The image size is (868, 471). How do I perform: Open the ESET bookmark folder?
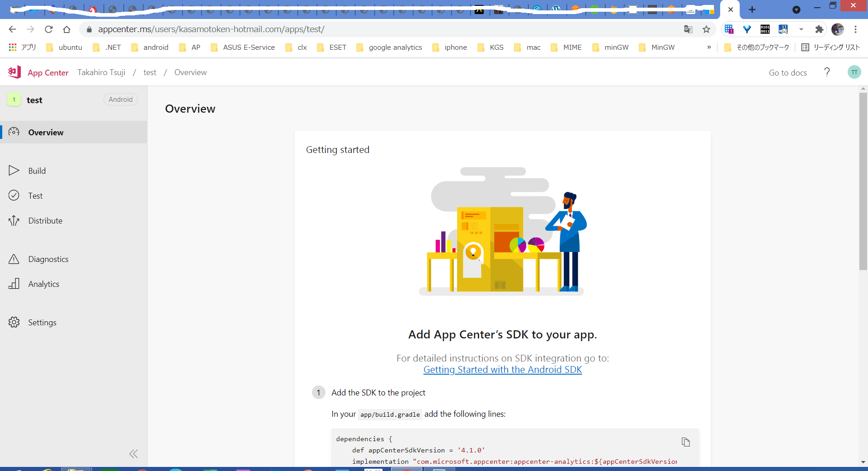(x=331, y=47)
